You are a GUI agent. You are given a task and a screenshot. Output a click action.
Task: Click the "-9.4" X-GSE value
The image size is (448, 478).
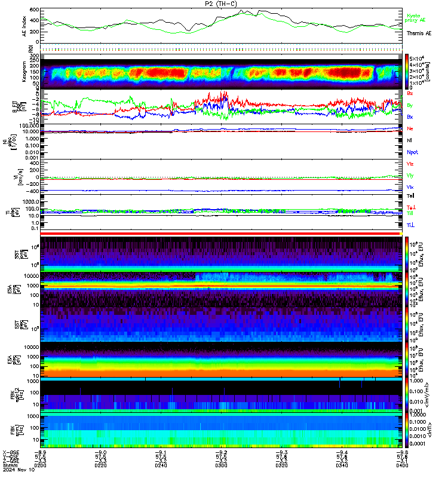coord(342,452)
